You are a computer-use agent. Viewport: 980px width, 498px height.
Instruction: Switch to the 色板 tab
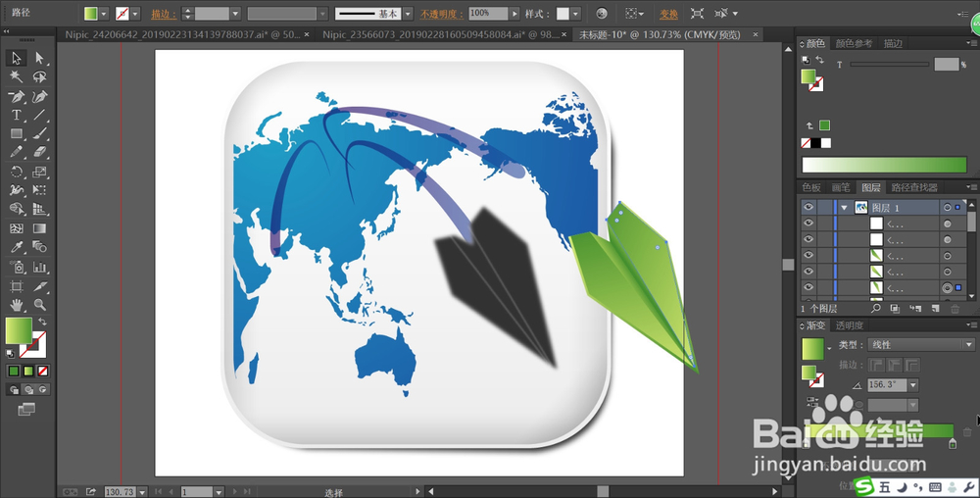[x=811, y=187]
